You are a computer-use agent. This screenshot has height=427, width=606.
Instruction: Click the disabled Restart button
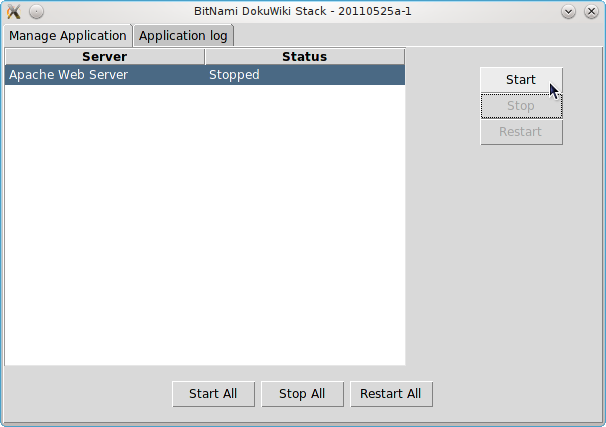[521, 132]
